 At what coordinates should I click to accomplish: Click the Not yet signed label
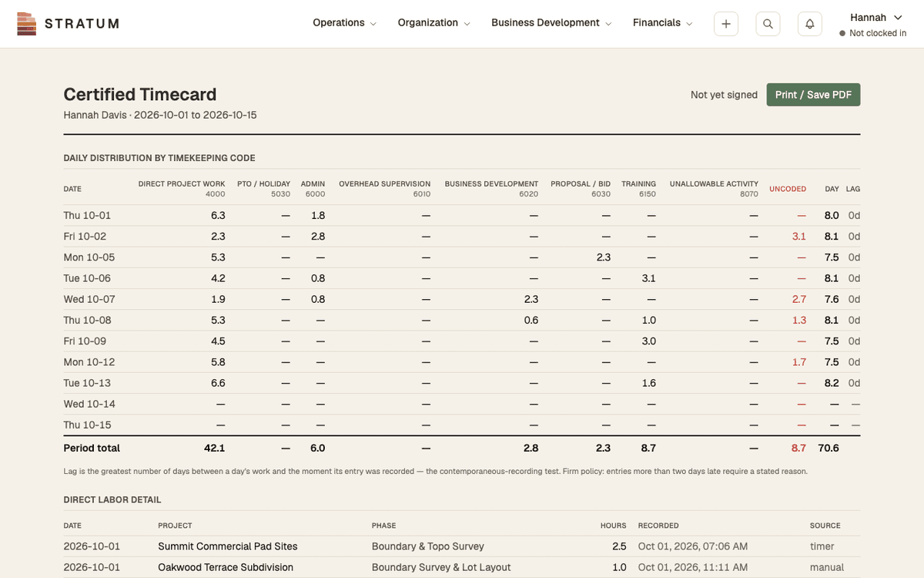click(x=724, y=95)
